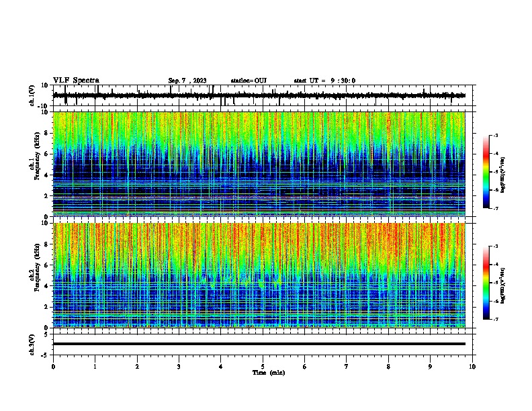
Task: Click the time-axis tick label "0"
Action: point(53,367)
